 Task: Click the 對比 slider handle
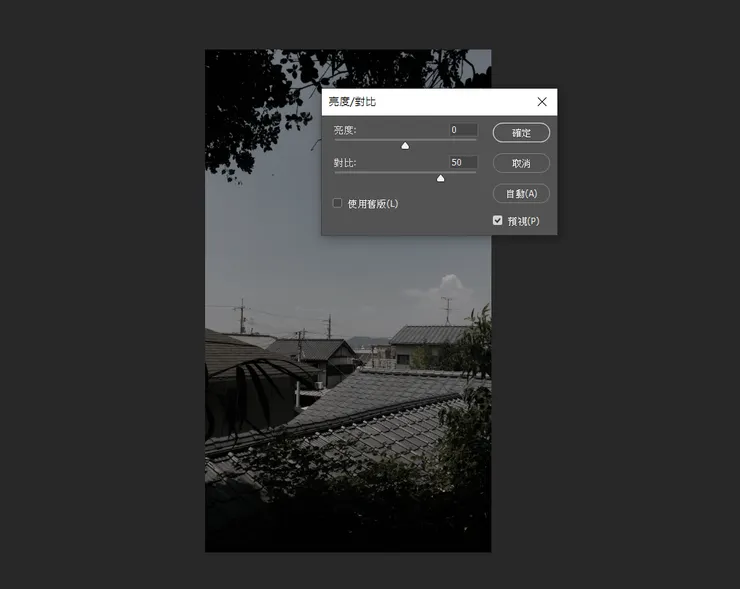(440, 178)
